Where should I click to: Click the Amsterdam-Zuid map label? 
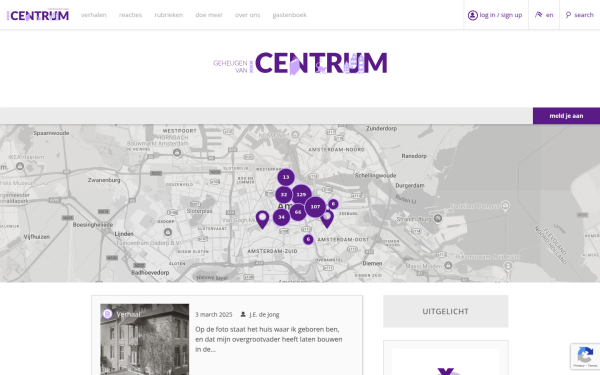tap(272, 251)
